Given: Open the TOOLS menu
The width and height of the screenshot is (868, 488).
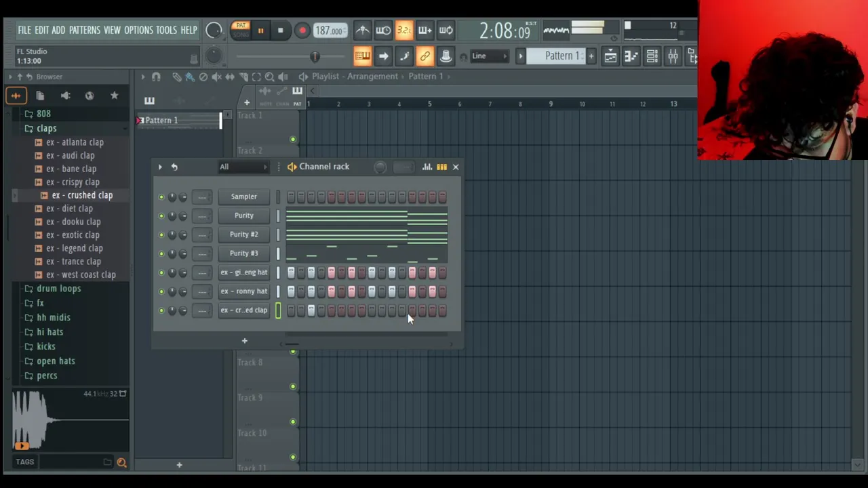Looking at the screenshot, I should click(166, 30).
